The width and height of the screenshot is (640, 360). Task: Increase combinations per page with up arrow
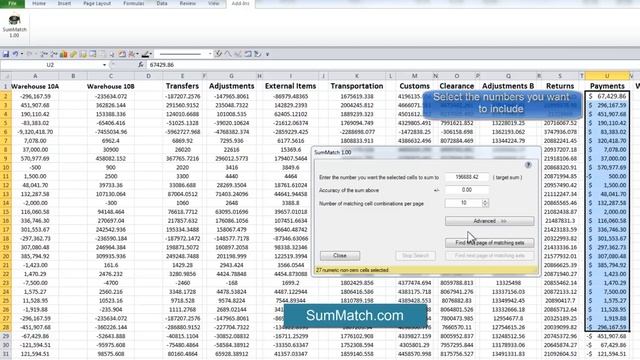point(485,201)
